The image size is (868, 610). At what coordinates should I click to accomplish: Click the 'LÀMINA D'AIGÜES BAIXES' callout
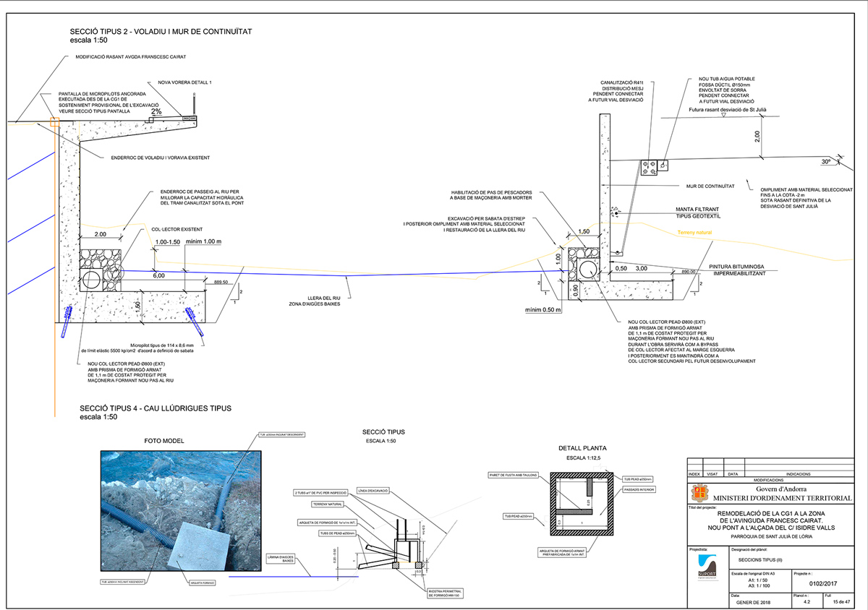[281, 559]
